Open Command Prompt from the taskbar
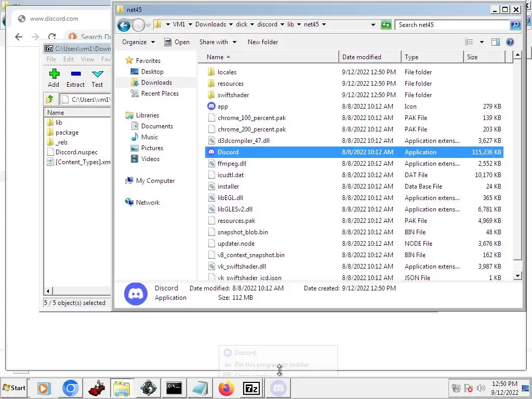This screenshot has height=399, width=532. [174, 388]
